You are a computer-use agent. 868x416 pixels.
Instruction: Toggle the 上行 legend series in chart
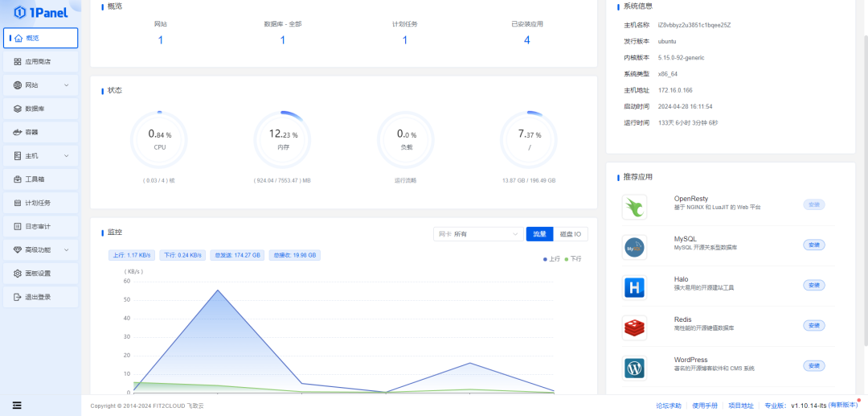[x=552, y=259]
